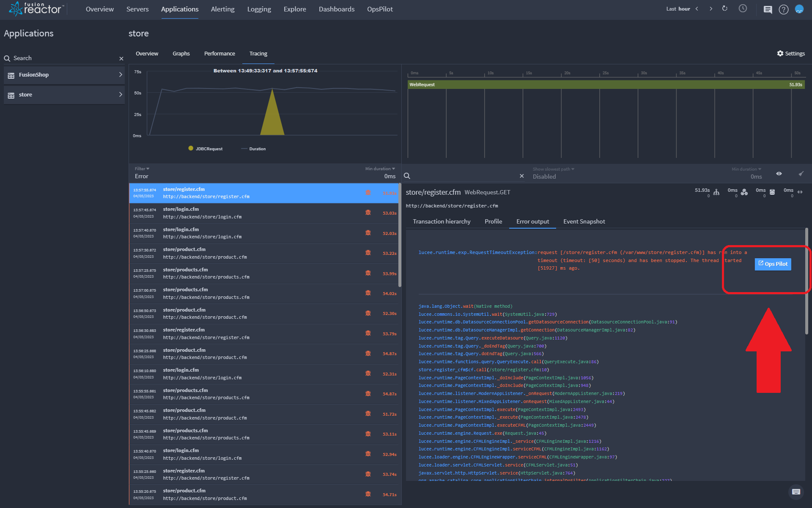Click the broom clear filter icon
The image size is (812, 508).
click(x=801, y=174)
